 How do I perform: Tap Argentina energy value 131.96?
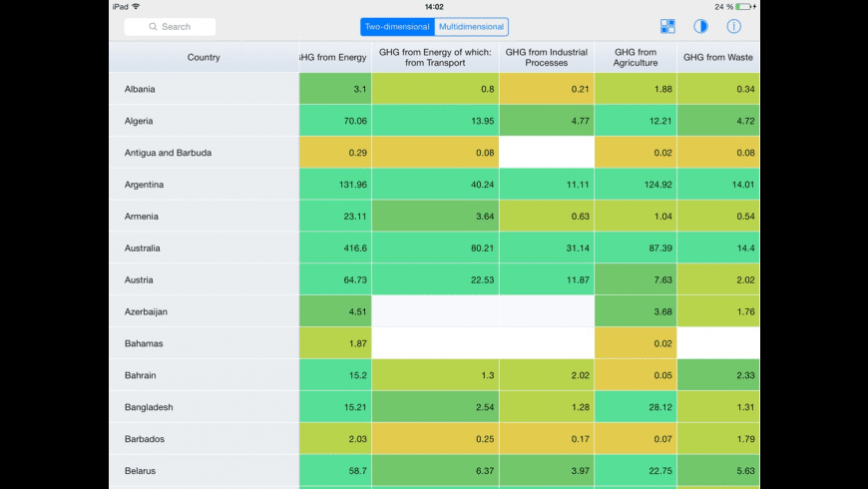click(x=335, y=185)
